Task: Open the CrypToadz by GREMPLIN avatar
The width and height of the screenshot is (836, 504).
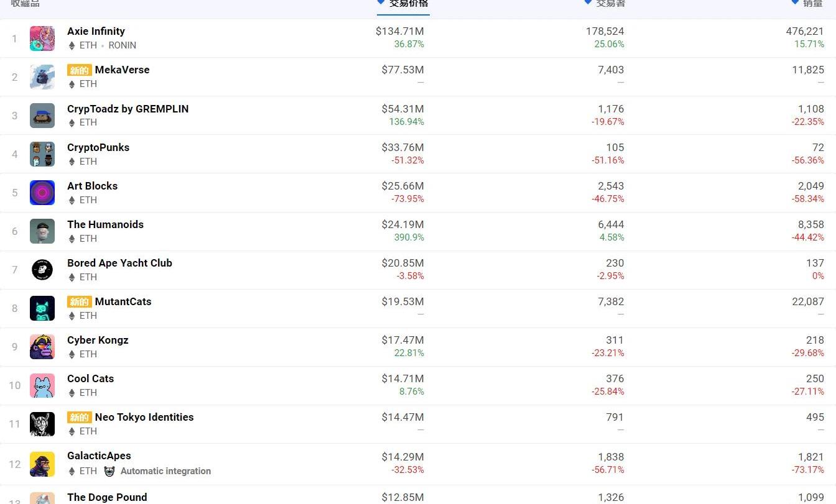Action: [42, 116]
